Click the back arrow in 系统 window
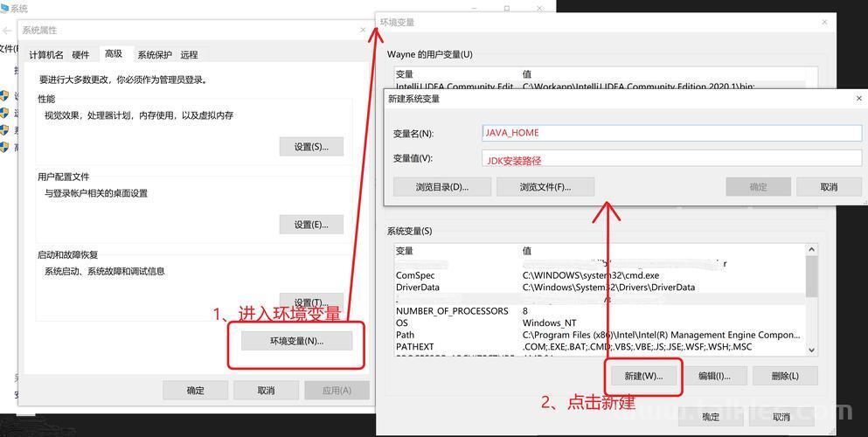The image size is (868, 437). point(5,31)
